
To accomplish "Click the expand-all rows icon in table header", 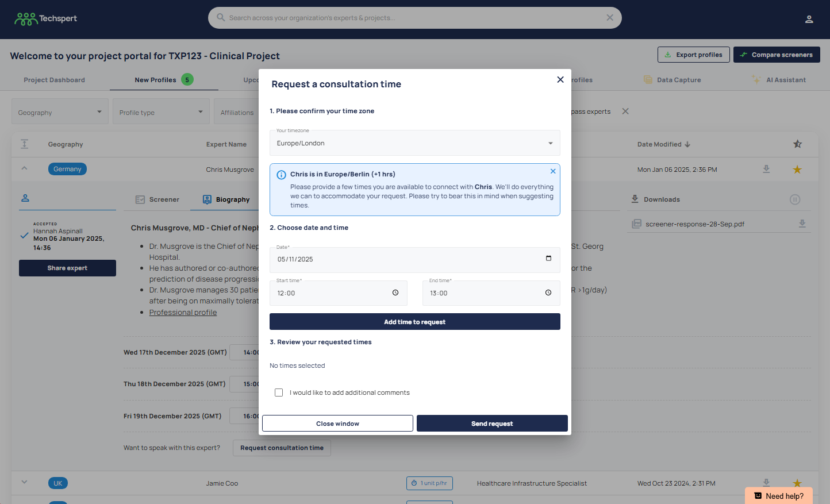I will 25,144.
